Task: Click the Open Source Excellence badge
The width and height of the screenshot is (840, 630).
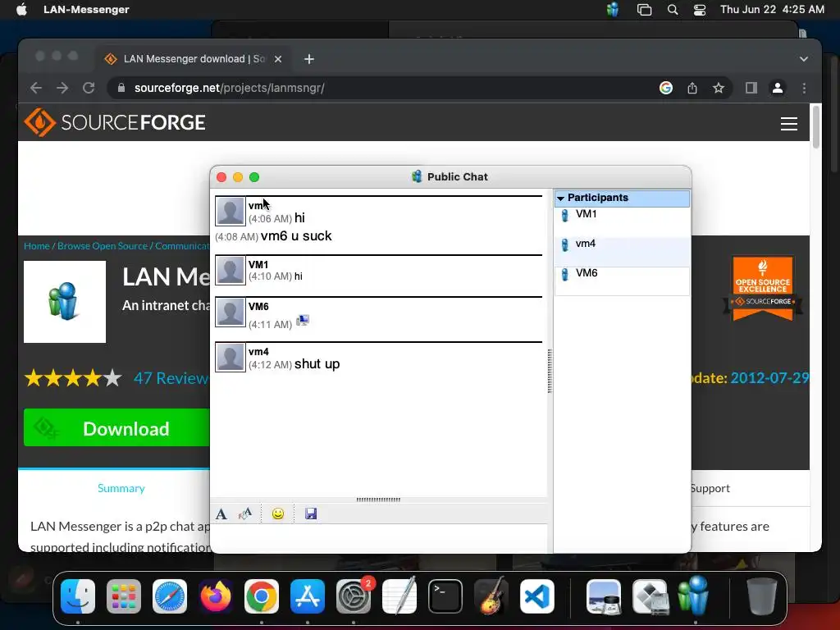Action: click(762, 289)
